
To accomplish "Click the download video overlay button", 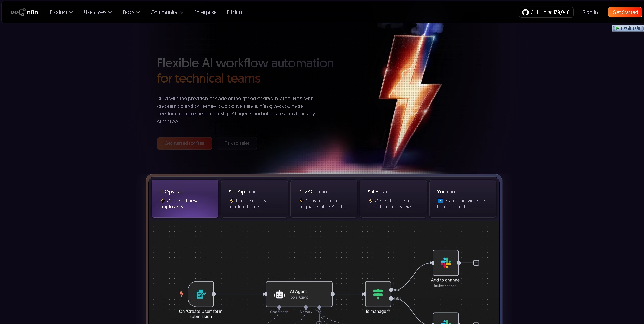I will pyautogui.click(x=628, y=28).
